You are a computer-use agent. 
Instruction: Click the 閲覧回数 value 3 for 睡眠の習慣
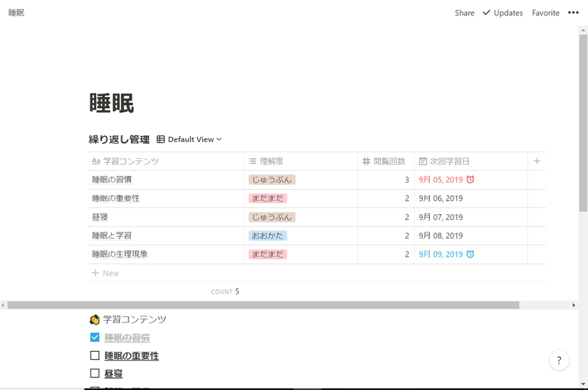point(407,180)
